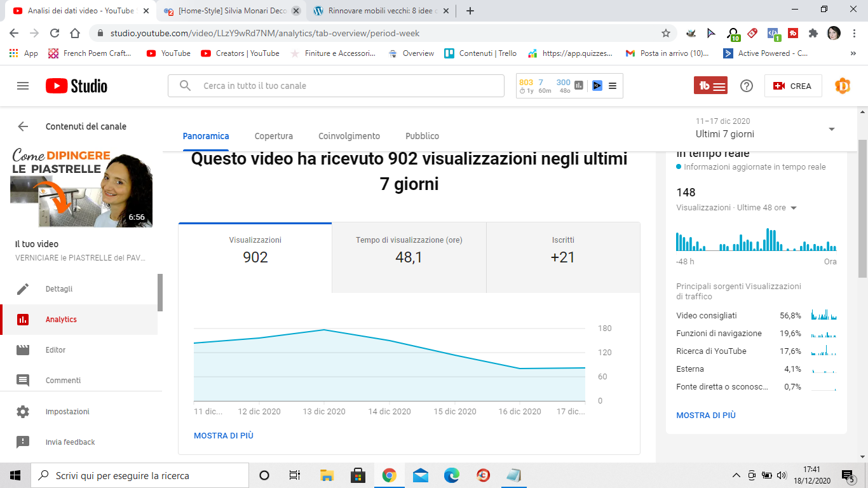The height and width of the screenshot is (488, 868).
Task: Go back using arrow beside Contenuti del canale
Action: [x=23, y=126]
